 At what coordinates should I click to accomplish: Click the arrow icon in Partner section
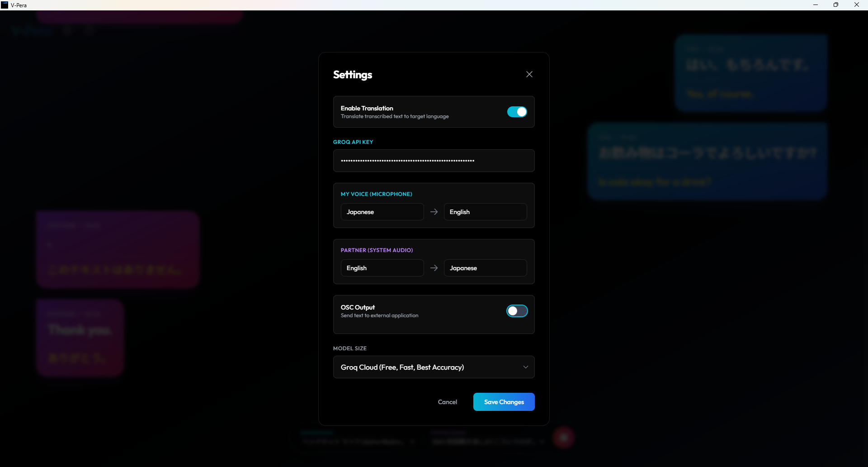434,268
